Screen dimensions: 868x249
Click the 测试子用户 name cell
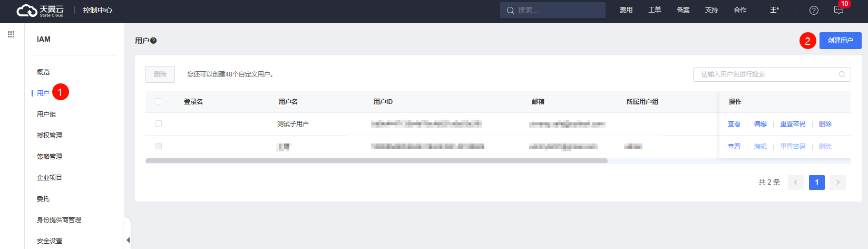click(293, 124)
